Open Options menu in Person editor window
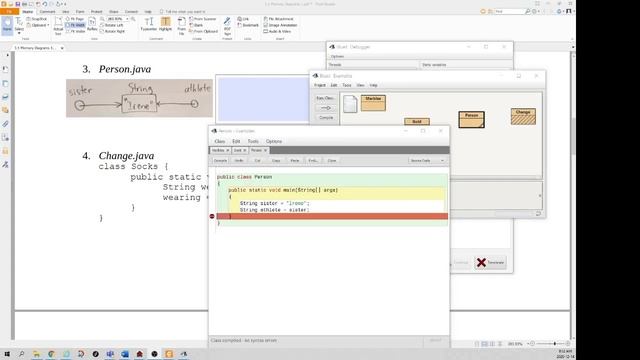This screenshot has width=640, height=360. pyautogui.click(x=274, y=141)
